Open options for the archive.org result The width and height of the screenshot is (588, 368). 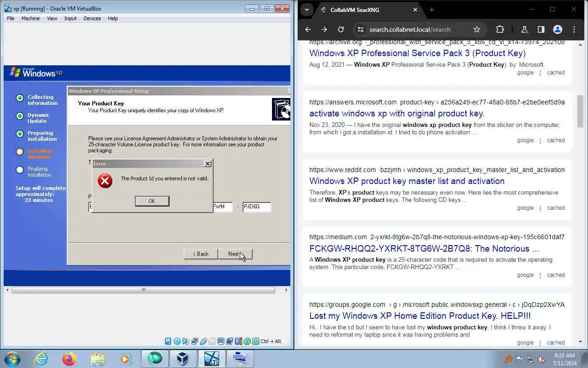(540, 73)
